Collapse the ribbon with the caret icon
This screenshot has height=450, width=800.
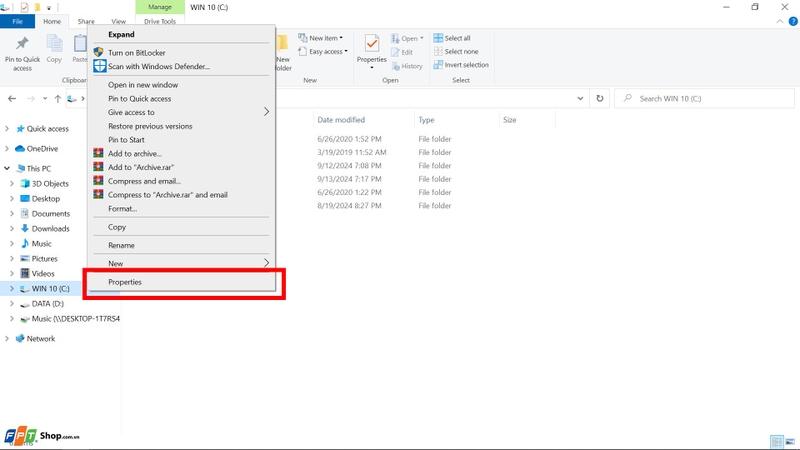pyautogui.click(x=780, y=21)
